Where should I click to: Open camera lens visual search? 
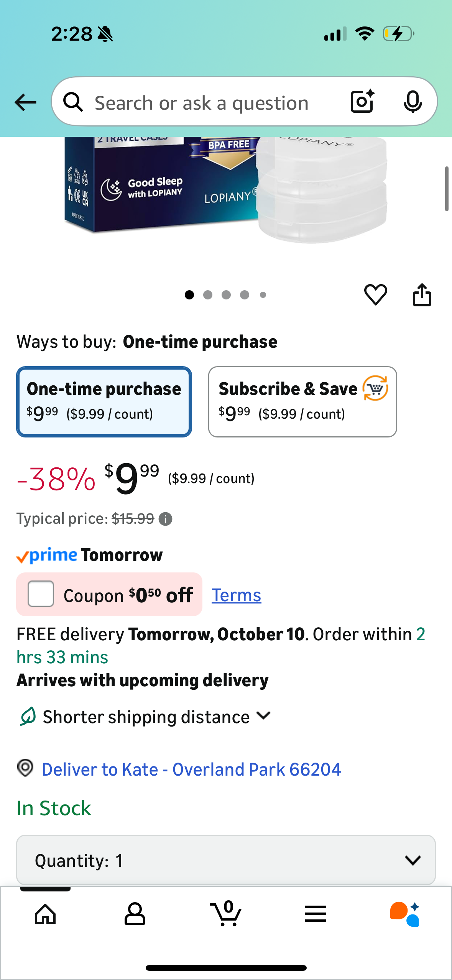[362, 102]
